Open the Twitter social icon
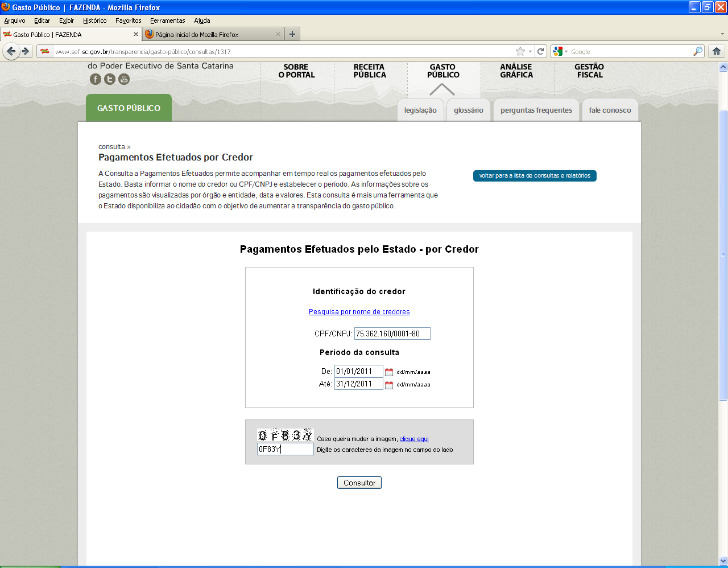The image size is (728, 568). [110, 79]
